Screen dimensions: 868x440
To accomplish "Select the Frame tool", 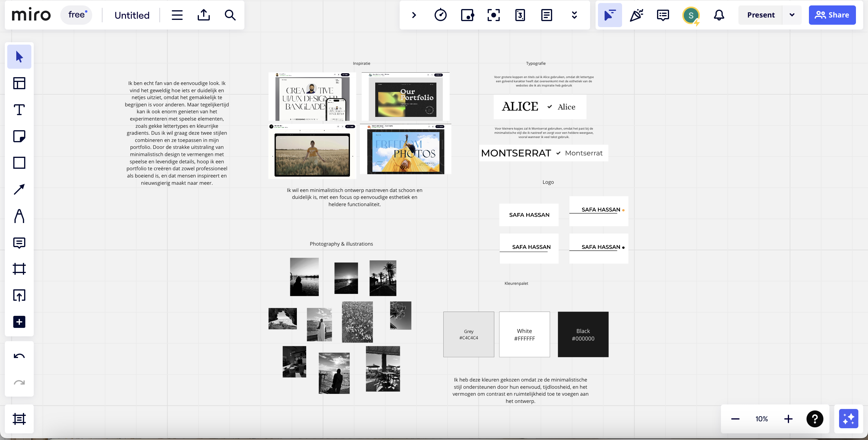I will point(19,269).
